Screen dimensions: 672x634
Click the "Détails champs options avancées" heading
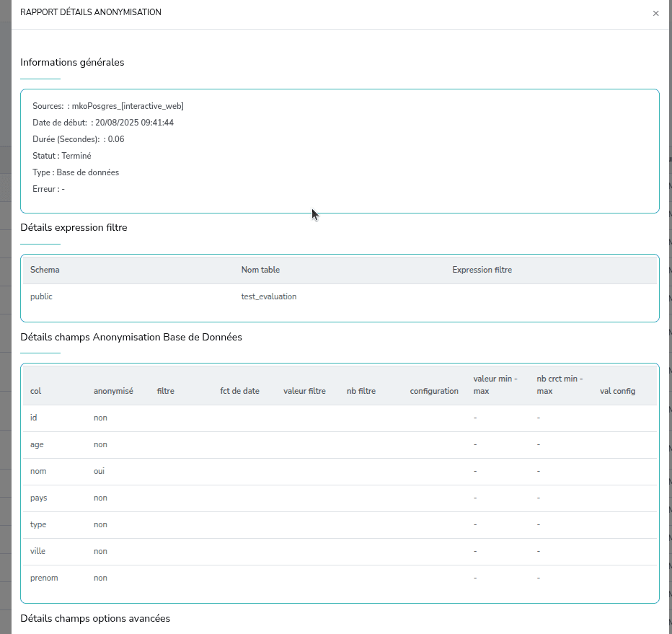click(95, 619)
